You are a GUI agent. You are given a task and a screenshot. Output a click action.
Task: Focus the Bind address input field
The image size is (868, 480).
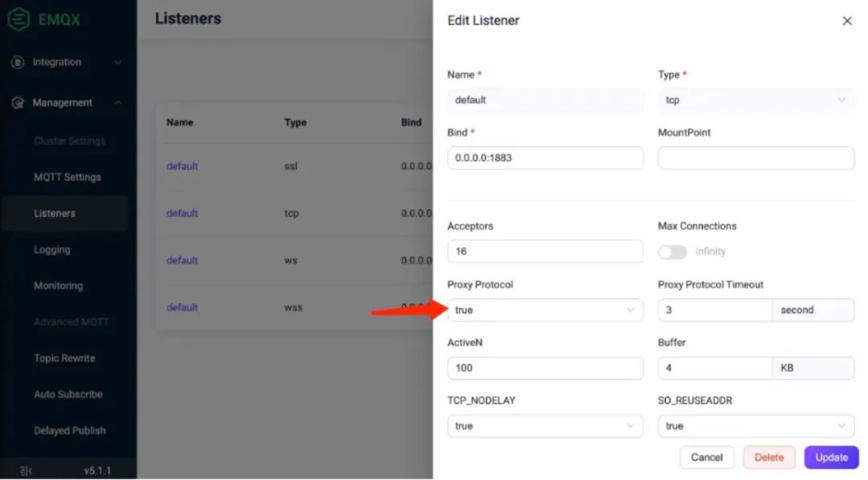(x=545, y=158)
